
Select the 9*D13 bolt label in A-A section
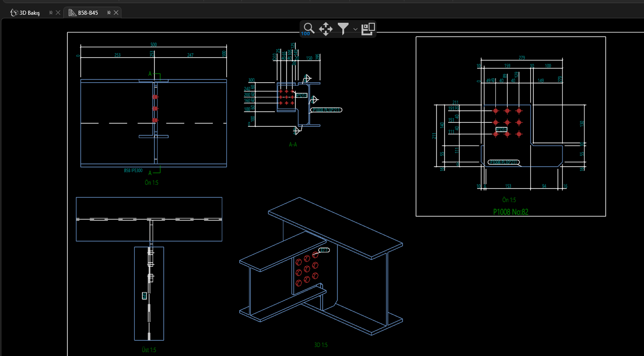click(x=302, y=95)
